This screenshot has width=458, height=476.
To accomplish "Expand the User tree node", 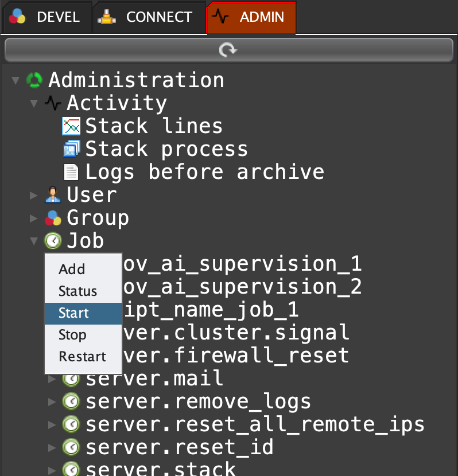I will coord(34,196).
